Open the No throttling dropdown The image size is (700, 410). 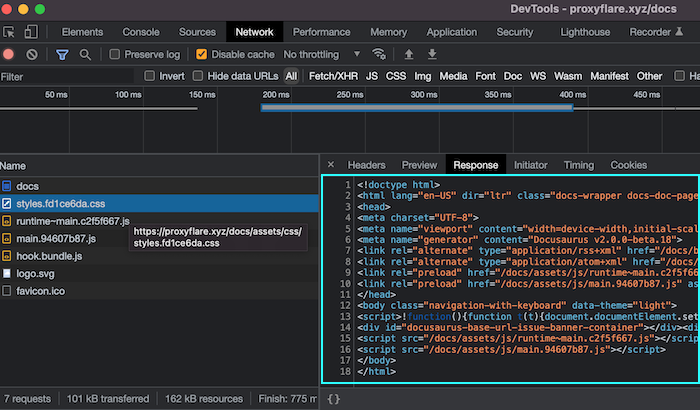click(x=321, y=54)
